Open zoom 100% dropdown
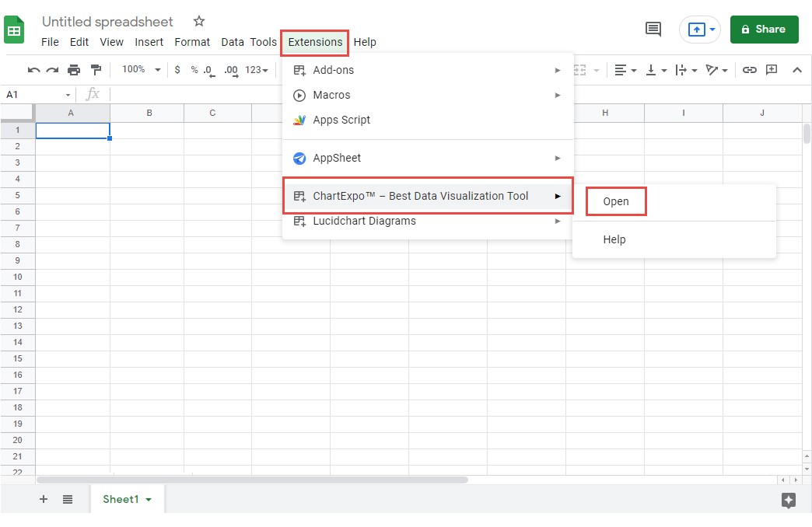The height and width of the screenshot is (527, 812). pos(142,69)
